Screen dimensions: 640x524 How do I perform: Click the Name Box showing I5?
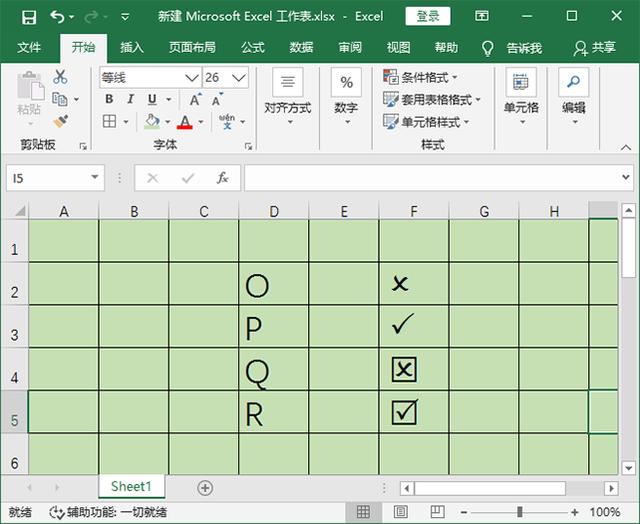pos(55,178)
